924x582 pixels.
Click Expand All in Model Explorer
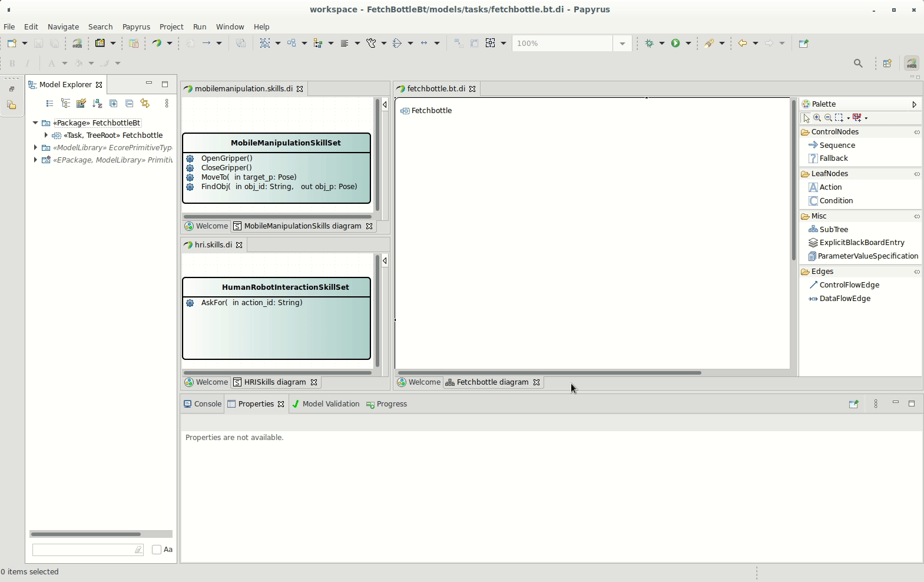click(114, 104)
